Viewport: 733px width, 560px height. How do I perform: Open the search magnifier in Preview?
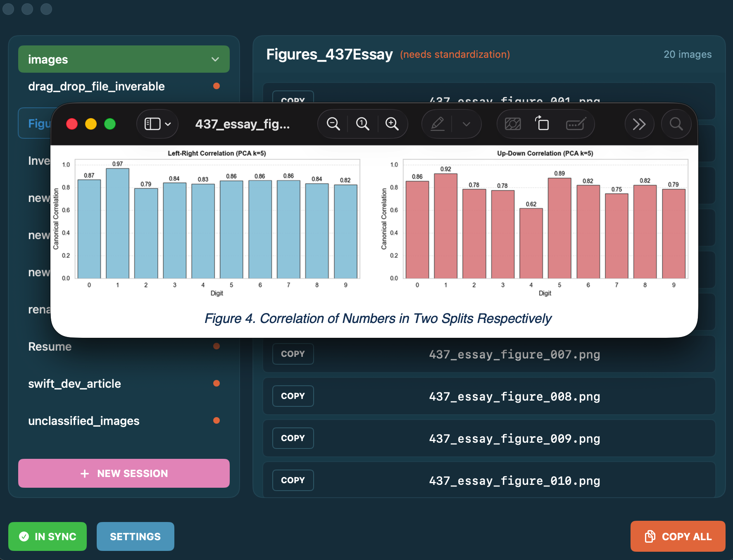click(676, 124)
